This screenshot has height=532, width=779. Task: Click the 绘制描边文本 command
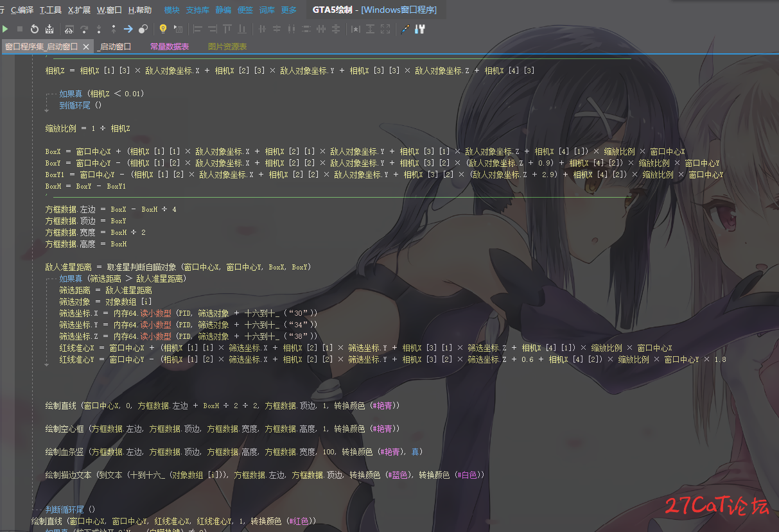[68, 475]
